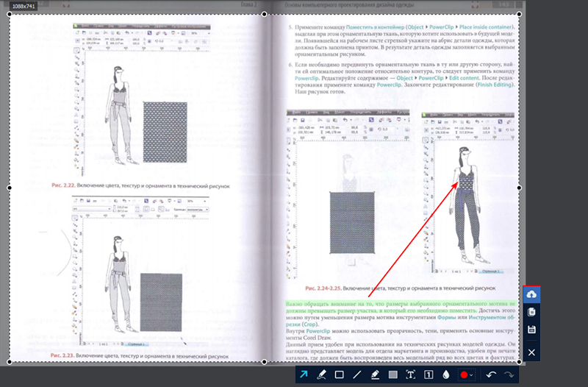The width and height of the screenshot is (588, 387).
Task: Undo the last annotation
Action: click(491, 374)
